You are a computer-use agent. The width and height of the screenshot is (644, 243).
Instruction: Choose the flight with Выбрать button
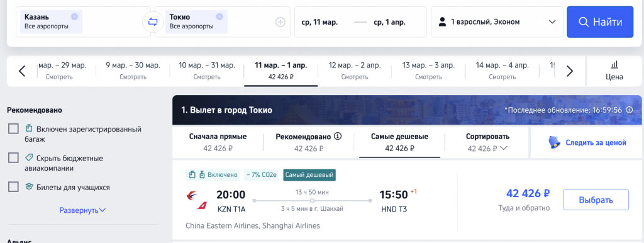(x=596, y=200)
